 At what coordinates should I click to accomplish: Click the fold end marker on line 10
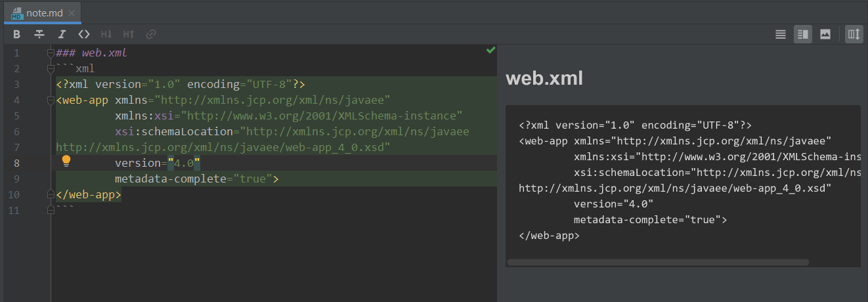pos(51,194)
